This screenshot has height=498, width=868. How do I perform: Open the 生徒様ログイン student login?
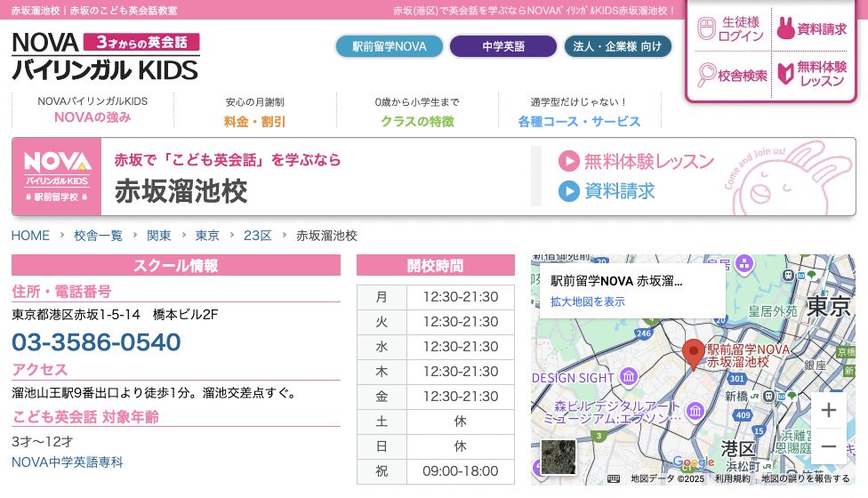pyautogui.click(x=731, y=28)
